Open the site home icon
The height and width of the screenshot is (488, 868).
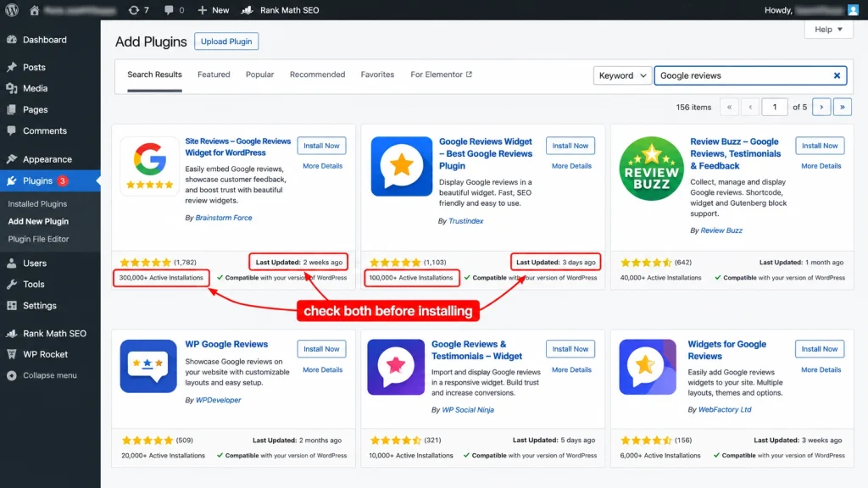(34, 10)
